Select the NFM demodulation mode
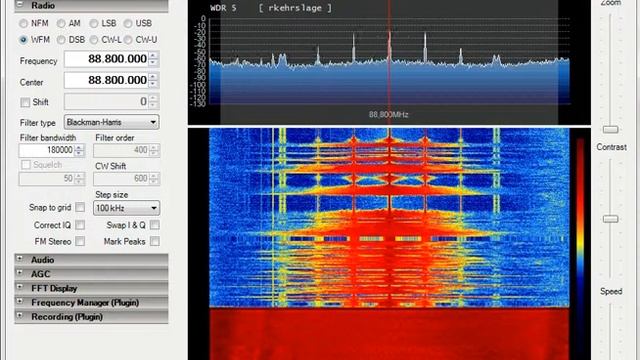 point(23,23)
